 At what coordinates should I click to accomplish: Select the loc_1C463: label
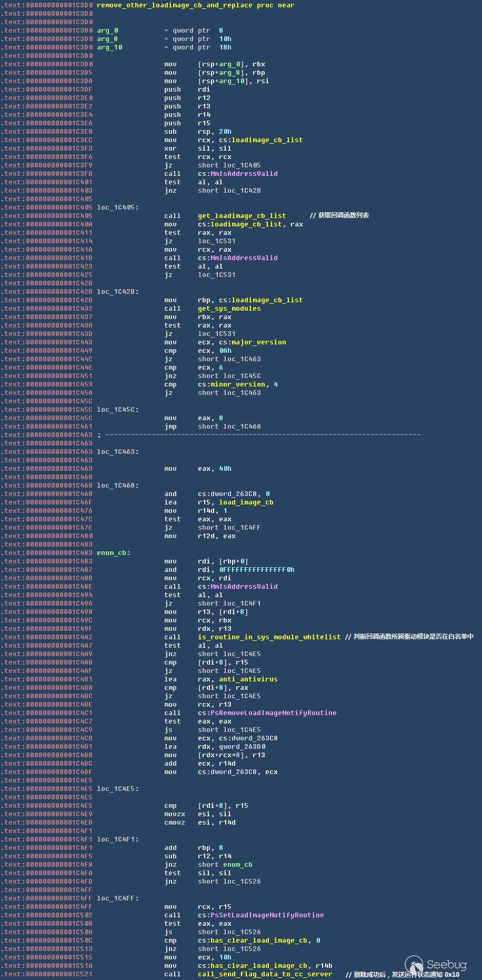click(118, 452)
